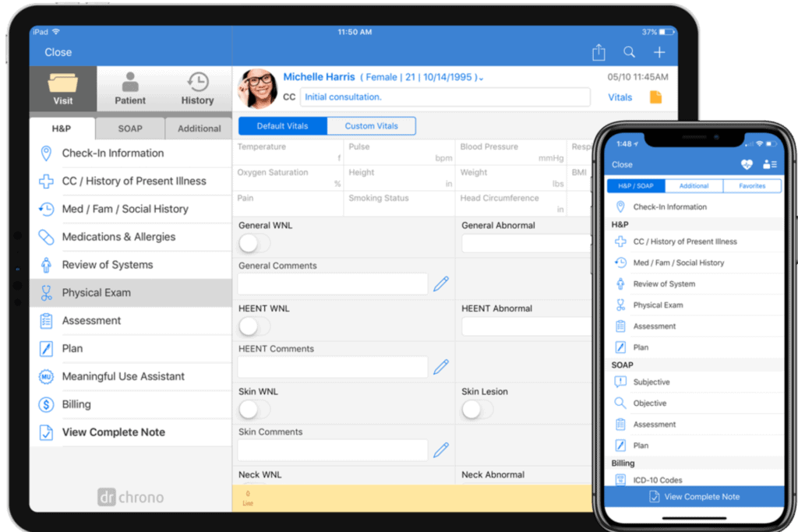Open search with the magnifying glass icon
Screen dimensions: 798x532
629,52
